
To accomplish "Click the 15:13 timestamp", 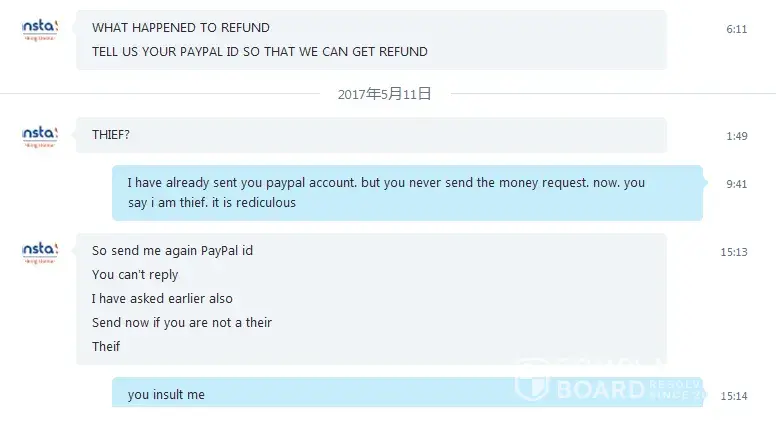I will coord(733,252).
